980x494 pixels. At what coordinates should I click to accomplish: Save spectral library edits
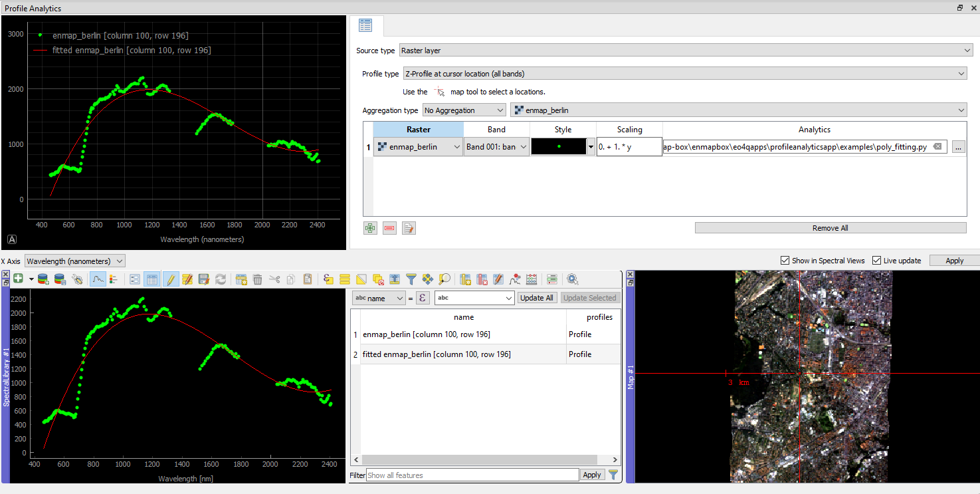pyautogui.click(x=203, y=279)
